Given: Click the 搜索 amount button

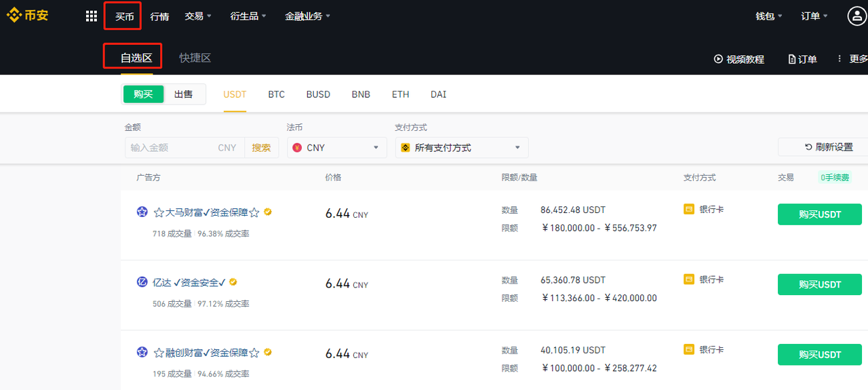Looking at the screenshot, I should pyautogui.click(x=261, y=147).
